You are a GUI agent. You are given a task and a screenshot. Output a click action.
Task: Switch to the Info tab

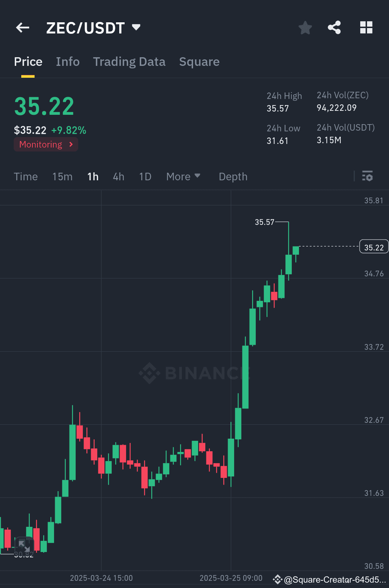(x=68, y=62)
